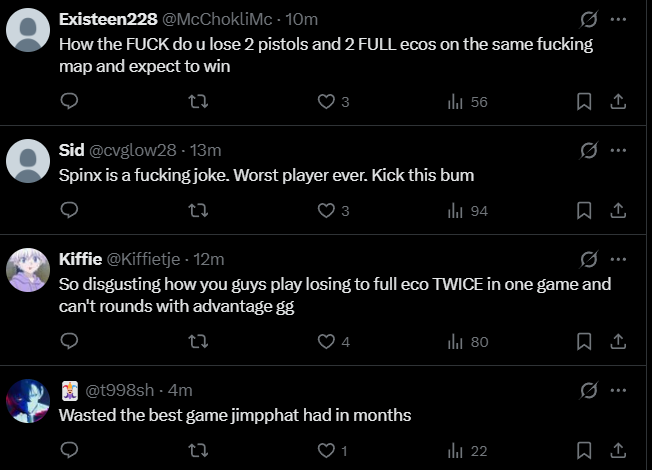This screenshot has width=652, height=470.
Task: Like Existeen228's tweet about pistols
Action: (326, 101)
